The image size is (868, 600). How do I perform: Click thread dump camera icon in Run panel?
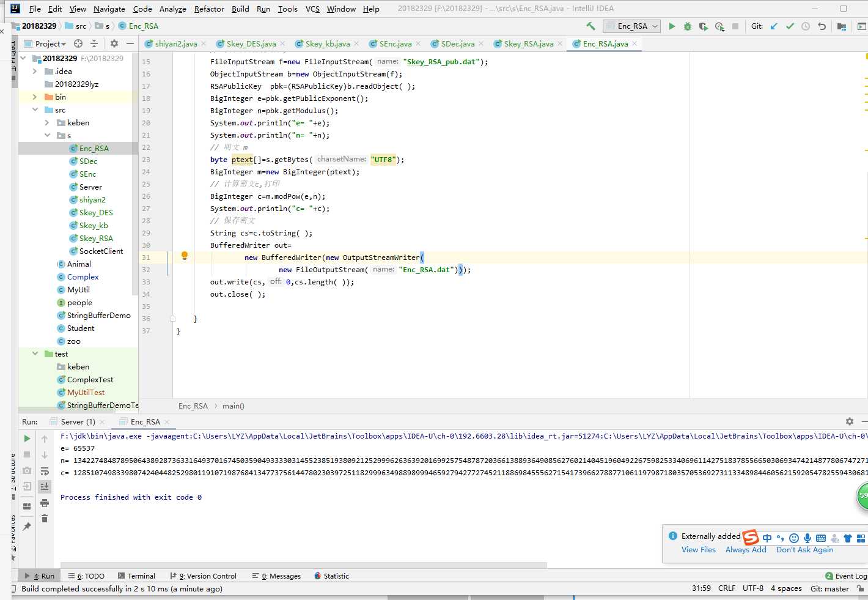coord(27,470)
